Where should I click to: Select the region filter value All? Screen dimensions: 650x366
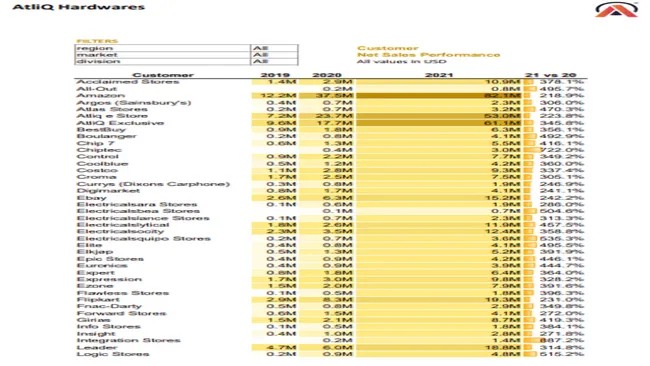[x=274, y=48]
